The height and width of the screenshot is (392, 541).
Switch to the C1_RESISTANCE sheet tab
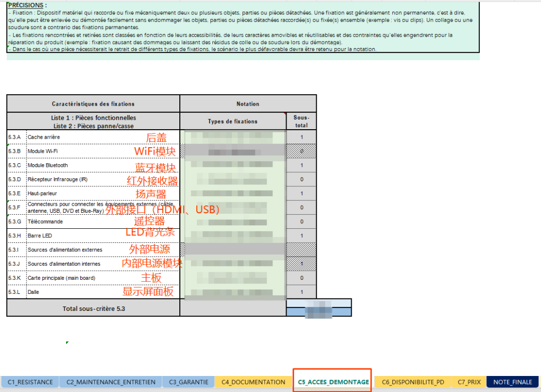30,382
